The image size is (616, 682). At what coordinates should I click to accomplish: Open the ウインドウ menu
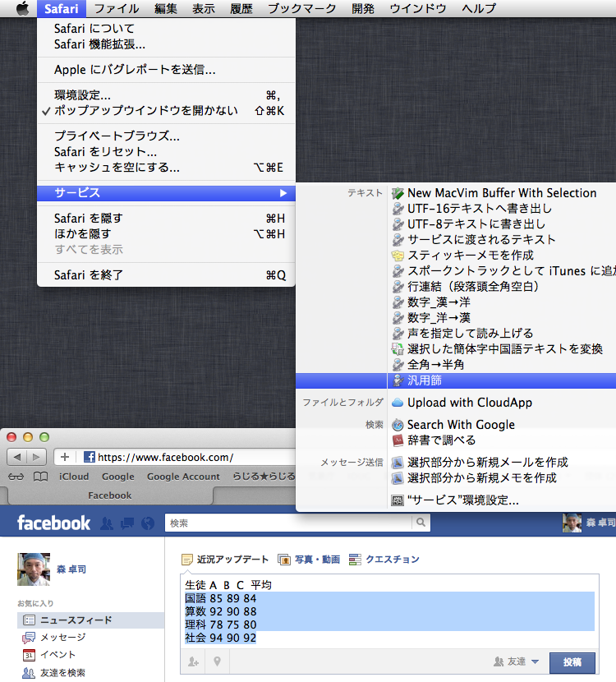click(418, 8)
